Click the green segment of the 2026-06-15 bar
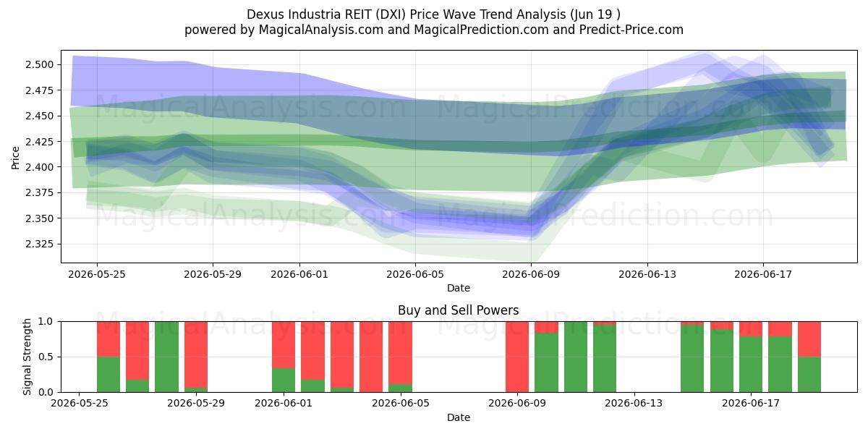The height and width of the screenshot is (434, 868). 692,359
